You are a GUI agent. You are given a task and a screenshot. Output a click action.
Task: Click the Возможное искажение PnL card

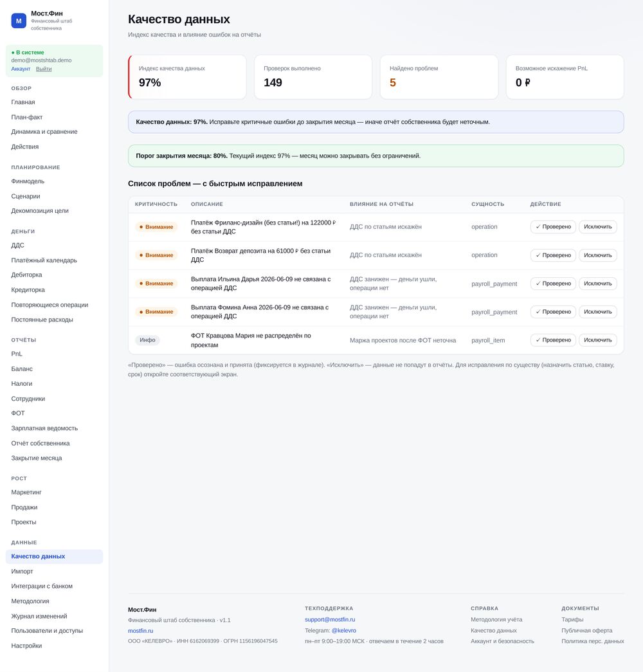[x=565, y=77]
